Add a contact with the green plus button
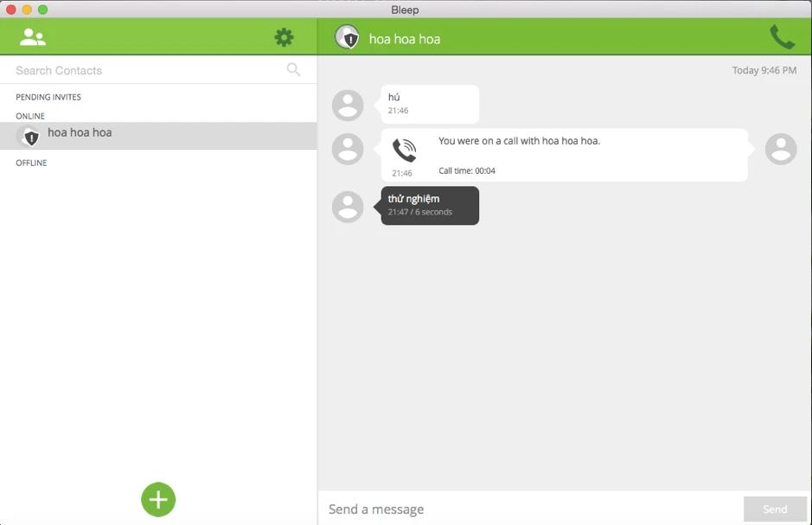This screenshot has height=525, width=812. [158, 500]
